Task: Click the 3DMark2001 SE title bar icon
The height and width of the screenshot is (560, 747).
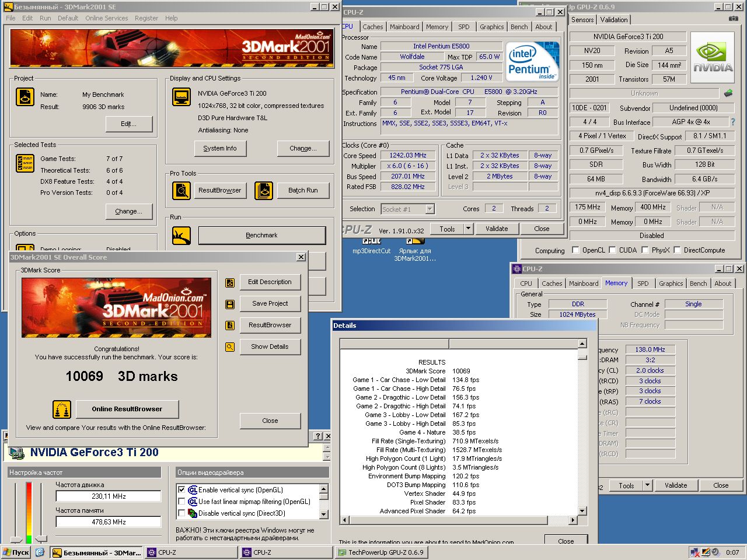Action: coord(8,7)
